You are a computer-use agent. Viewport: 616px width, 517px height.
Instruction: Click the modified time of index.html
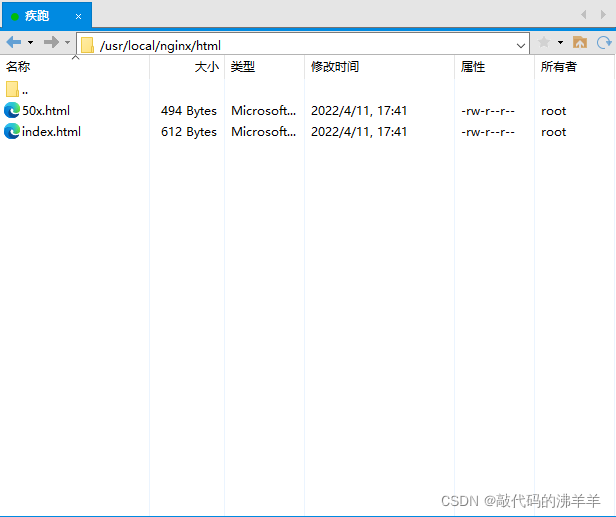pyautogui.click(x=359, y=132)
